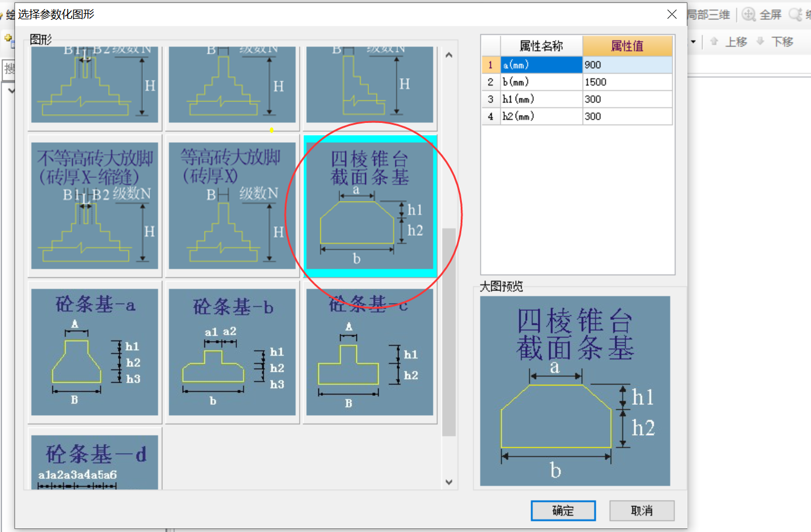
Task: Click 局部三维 in background window toolbar
Action: pyautogui.click(x=708, y=14)
